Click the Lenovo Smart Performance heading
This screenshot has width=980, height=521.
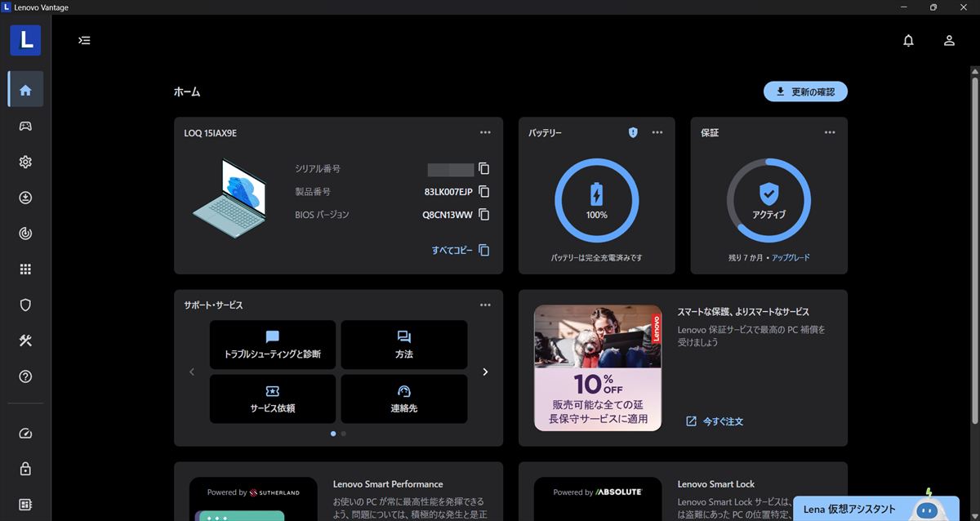(388, 484)
